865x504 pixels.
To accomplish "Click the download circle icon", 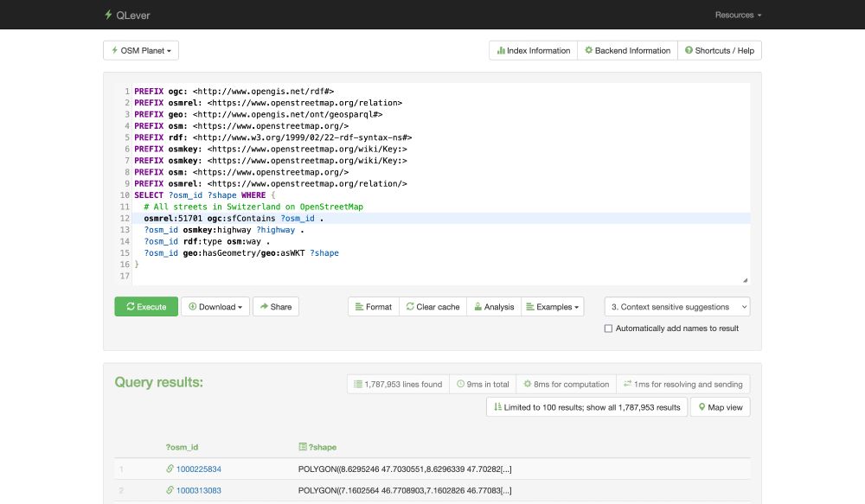I will 193,307.
